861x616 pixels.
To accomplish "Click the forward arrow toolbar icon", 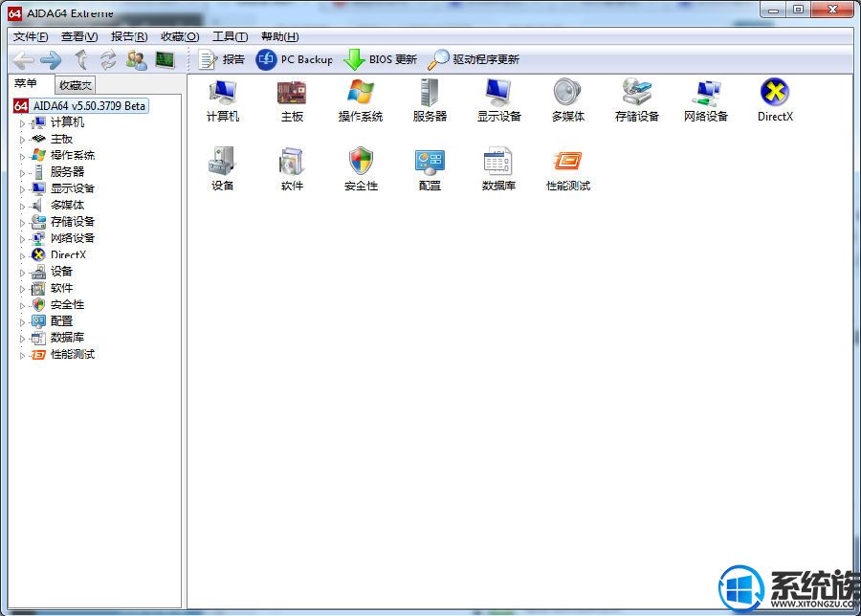I will (x=51, y=60).
